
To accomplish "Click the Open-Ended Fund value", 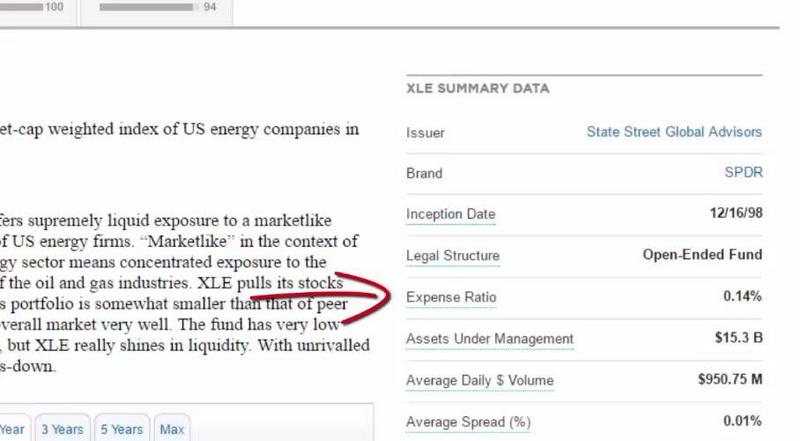I will click(x=703, y=254).
